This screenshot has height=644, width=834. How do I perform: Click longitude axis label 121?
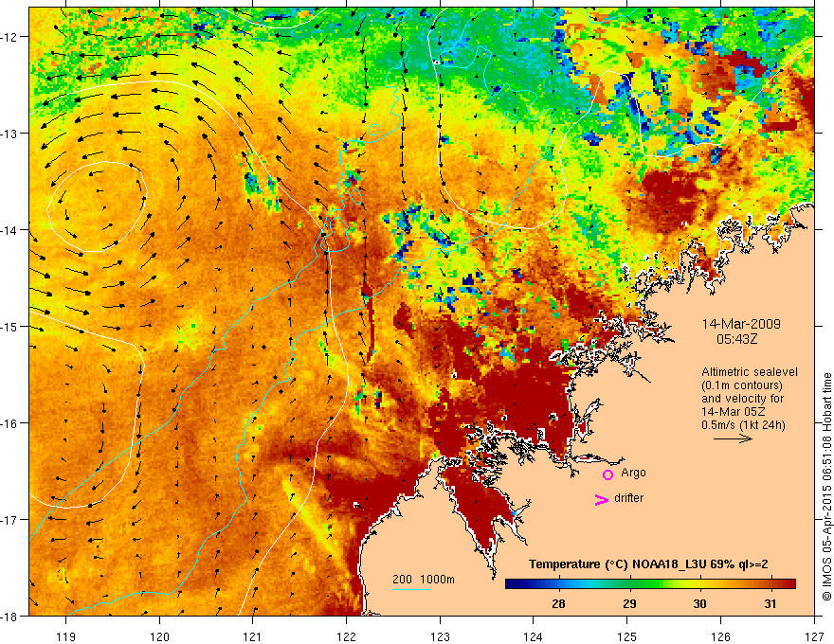[x=253, y=636]
